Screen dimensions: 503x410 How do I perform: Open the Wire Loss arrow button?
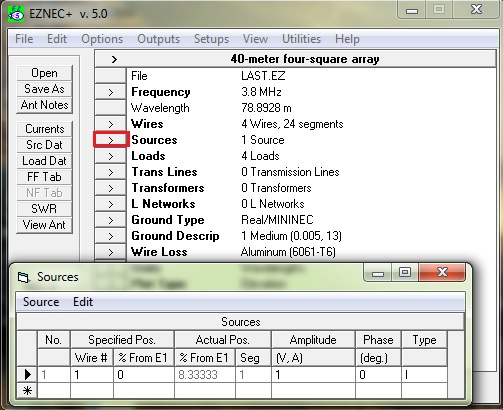pos(111,252)
